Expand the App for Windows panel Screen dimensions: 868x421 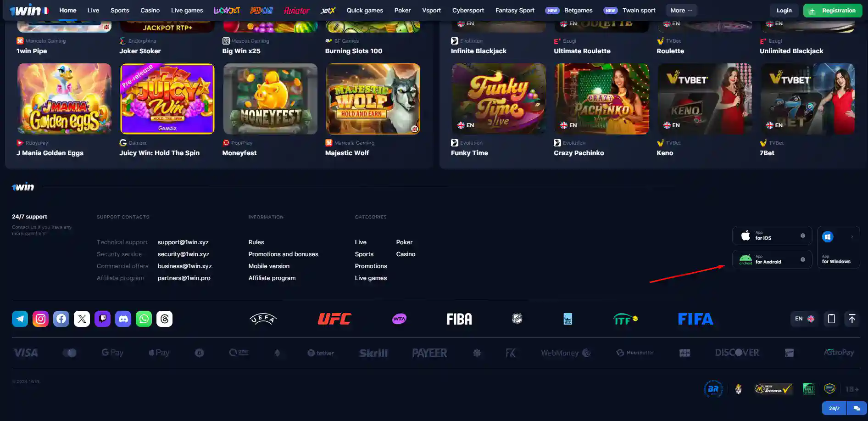tap(838, 247)
